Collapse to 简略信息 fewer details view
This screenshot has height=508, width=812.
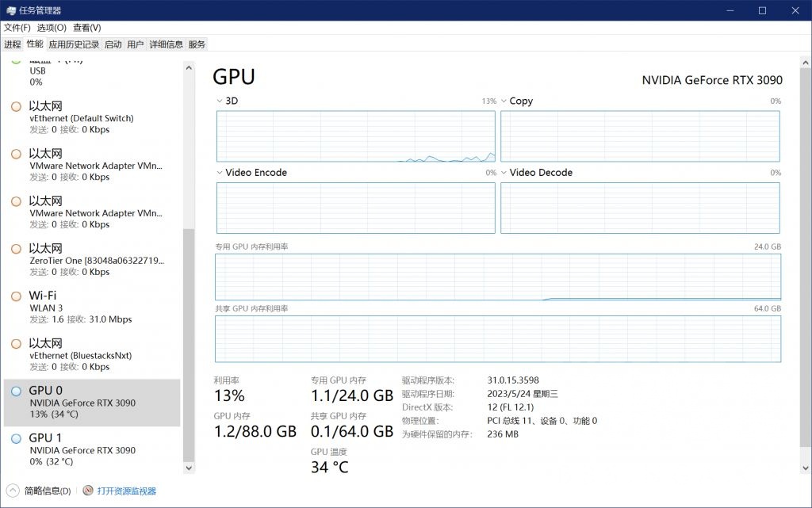click(40, 491)
